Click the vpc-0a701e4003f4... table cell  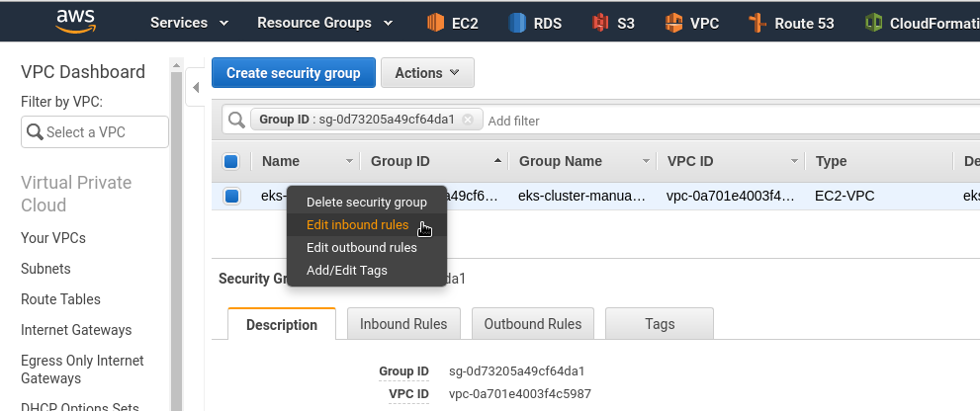pyautogui.click(x=730, y=197)
